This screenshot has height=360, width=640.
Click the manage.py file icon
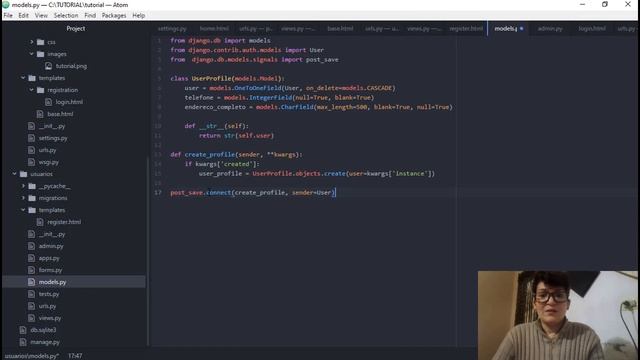(x=23, y=342)
